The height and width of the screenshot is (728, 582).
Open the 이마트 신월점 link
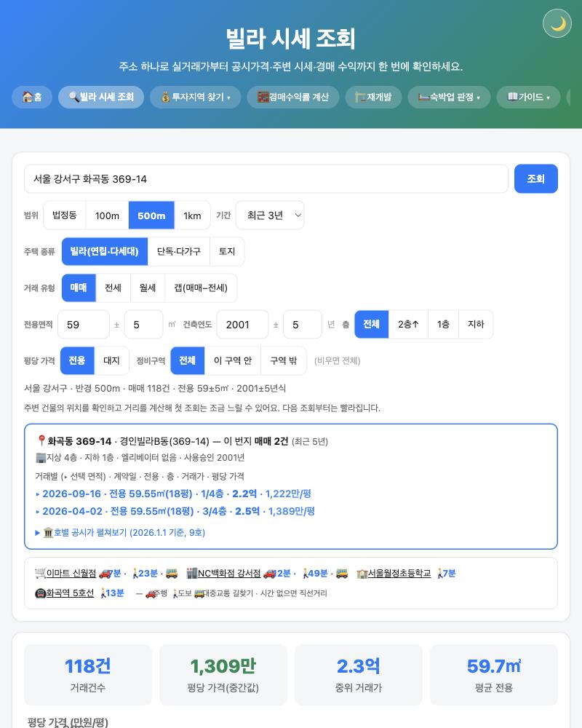[71, 574]
